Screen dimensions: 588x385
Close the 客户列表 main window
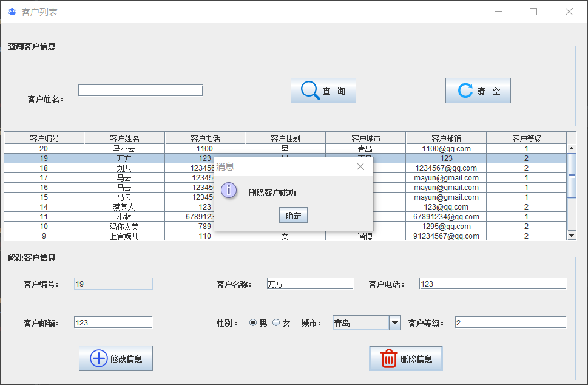coord(569,12)
